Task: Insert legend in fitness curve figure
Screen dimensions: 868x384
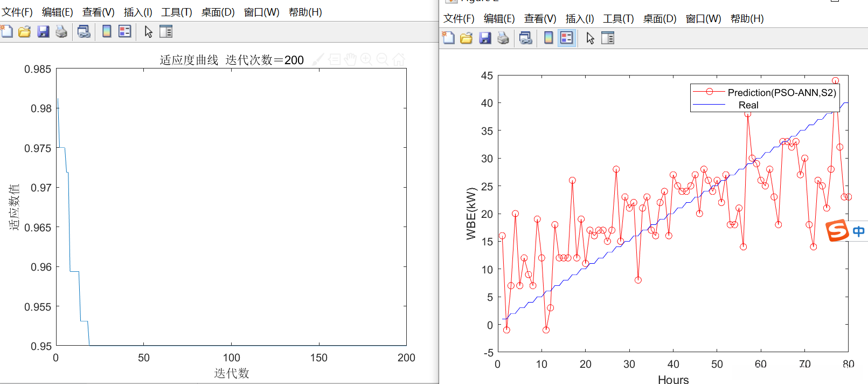Action: [124, 31]
